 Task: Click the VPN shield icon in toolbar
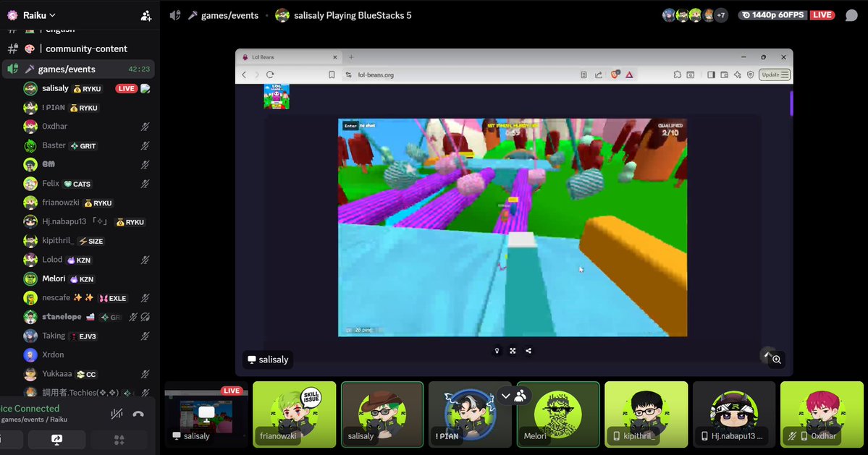(751, 75)
